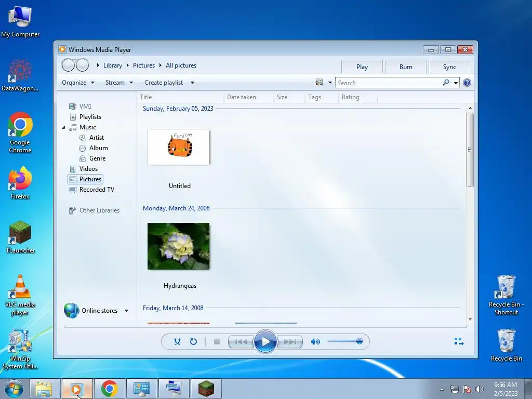
Task: Click the search magnifier icon
Action: point(446,83)
